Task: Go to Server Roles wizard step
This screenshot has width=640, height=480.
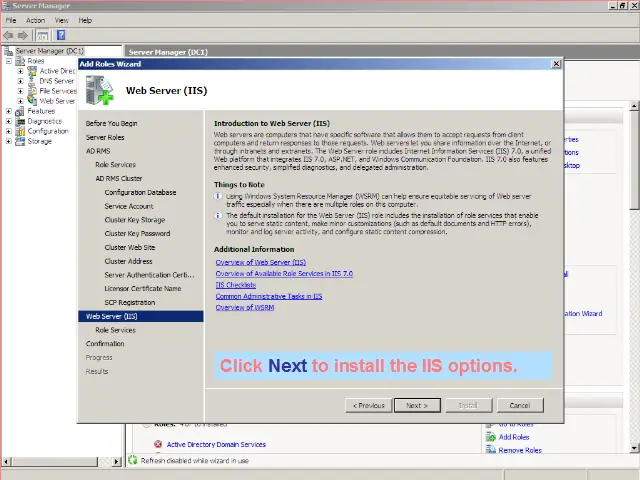Action: (x=105, y=137)
